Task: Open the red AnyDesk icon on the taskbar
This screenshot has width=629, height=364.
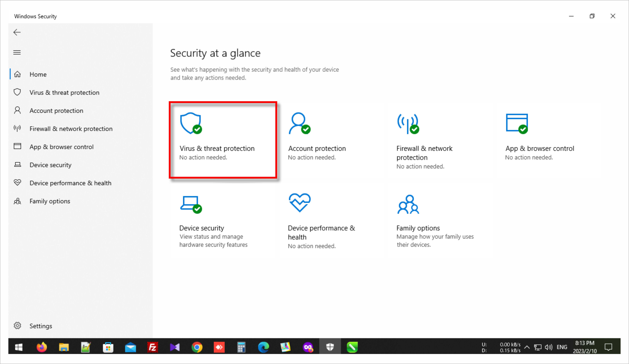Action: point(219,347)
